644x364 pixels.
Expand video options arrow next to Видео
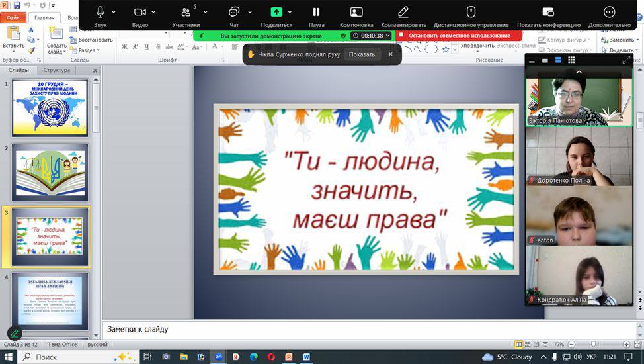pos(153,12)
